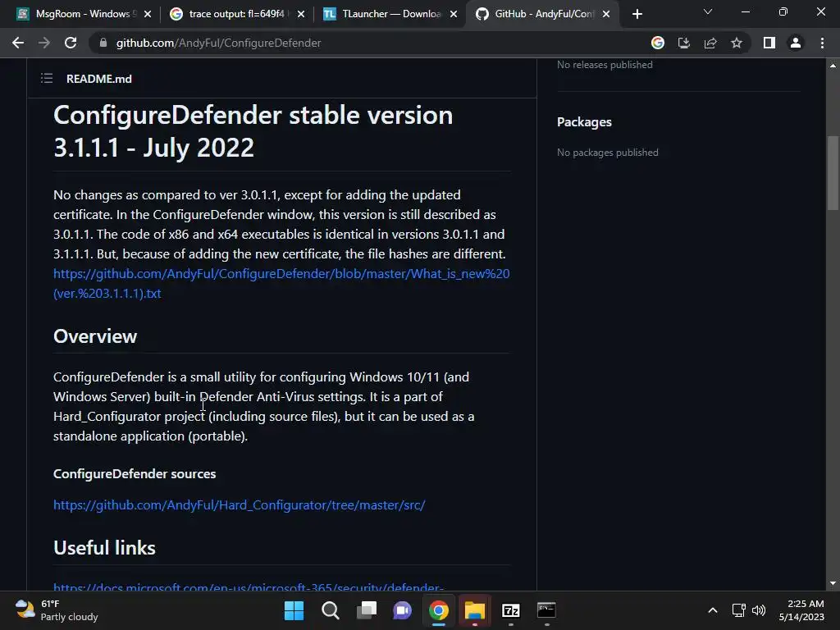Click the Google icon in address bar
This screenshot has width=840, height=630.
(x=658, y=43)
